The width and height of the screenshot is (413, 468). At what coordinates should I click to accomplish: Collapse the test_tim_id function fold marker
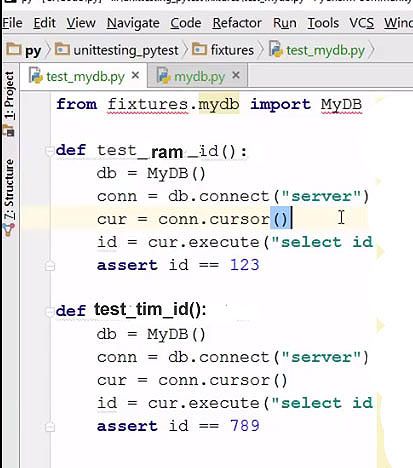50,312
